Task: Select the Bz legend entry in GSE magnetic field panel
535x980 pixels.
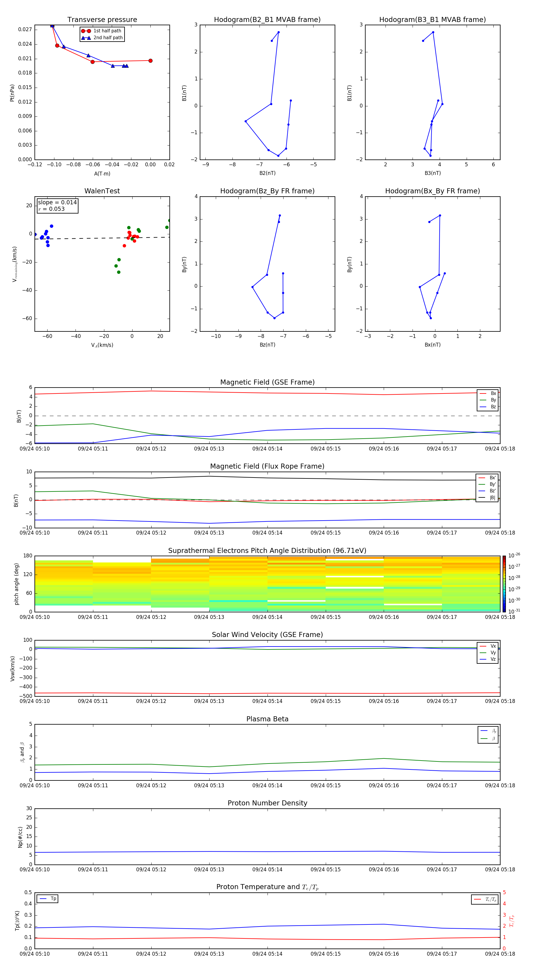Action: point(488,407)
